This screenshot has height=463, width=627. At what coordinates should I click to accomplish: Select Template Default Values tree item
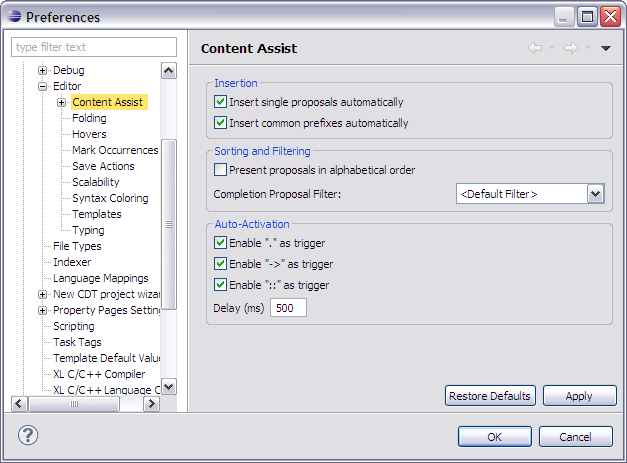[106, 358]
